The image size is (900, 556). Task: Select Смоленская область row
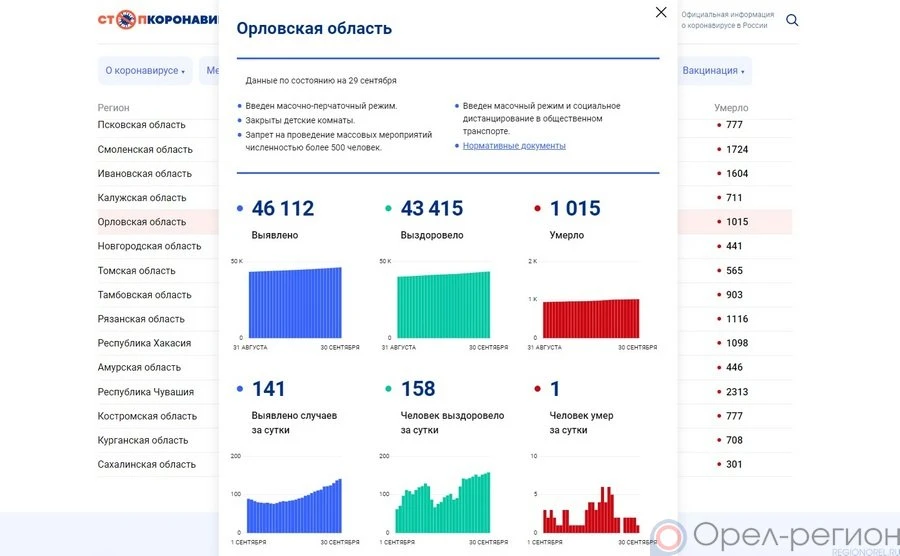click(145, 149)
